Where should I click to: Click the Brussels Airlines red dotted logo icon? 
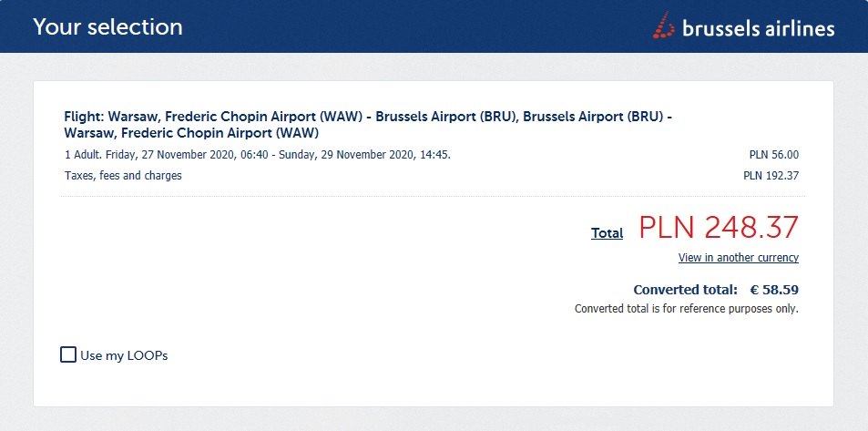664,25
